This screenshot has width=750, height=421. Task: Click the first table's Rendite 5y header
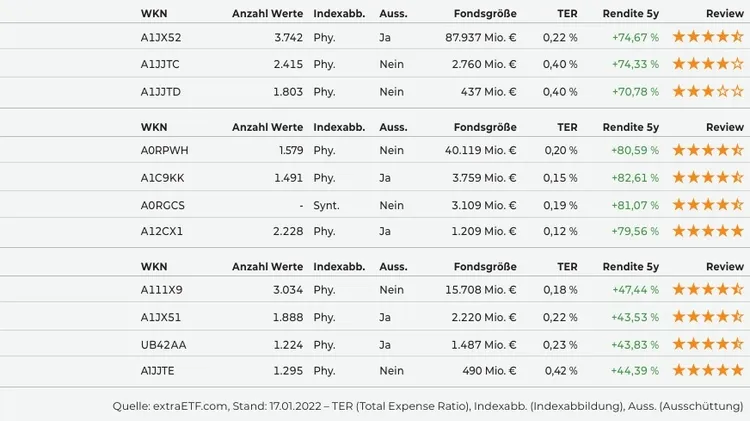click(x=630, y=14)
